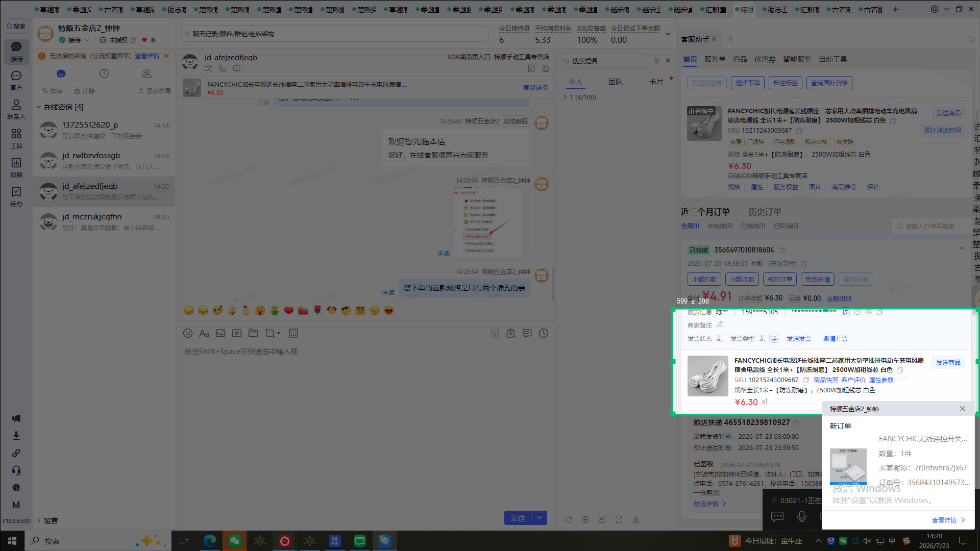Click the transfer conversation icon under customer name
The image size is (980, 551).
[208, 68]
